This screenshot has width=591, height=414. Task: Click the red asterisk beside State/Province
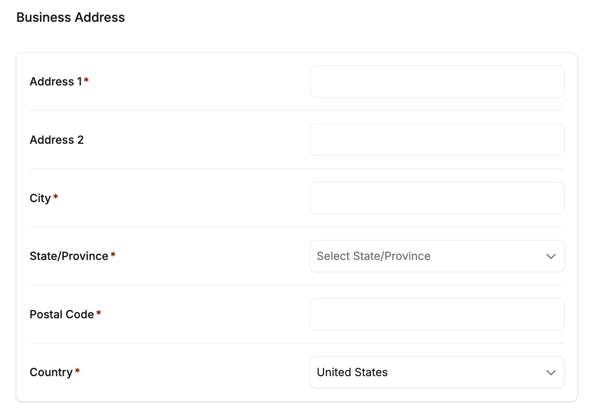click(x=113, y=255)
